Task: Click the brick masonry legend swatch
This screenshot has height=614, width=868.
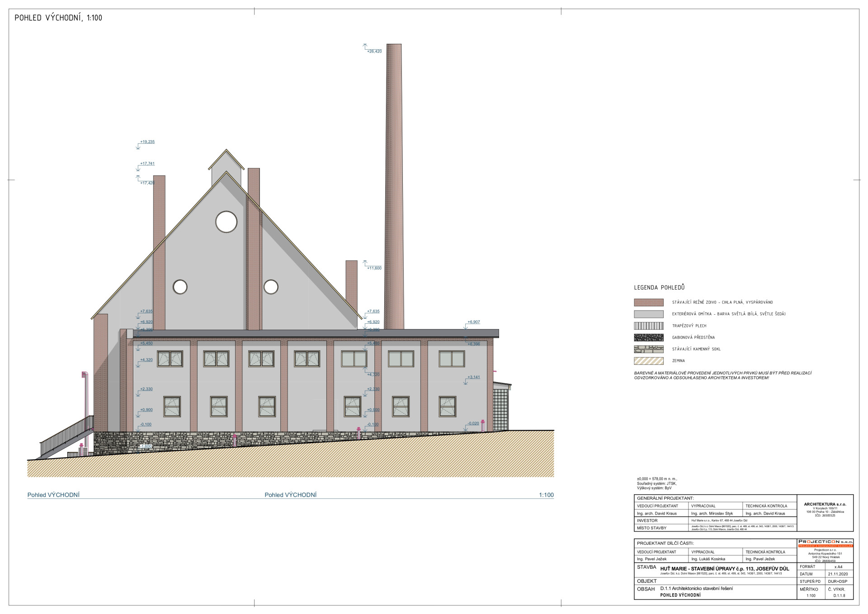Action: pos(648,302)
